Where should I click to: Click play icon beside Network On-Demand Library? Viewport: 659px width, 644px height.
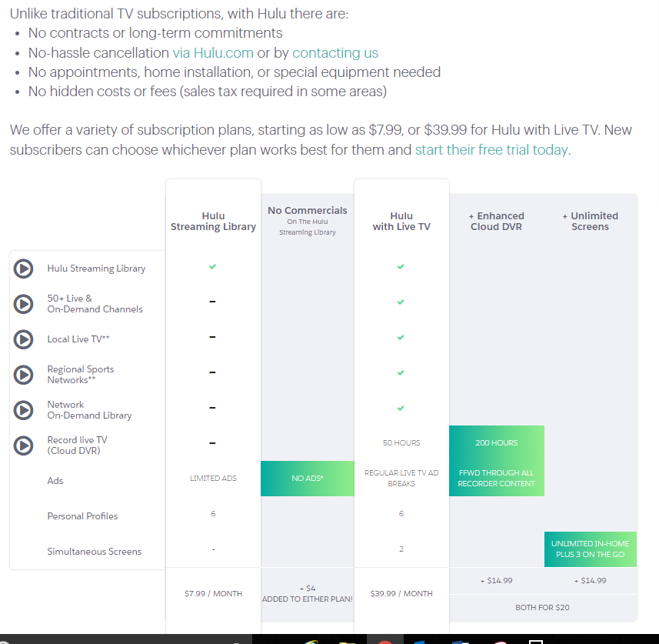pos(23,410)
